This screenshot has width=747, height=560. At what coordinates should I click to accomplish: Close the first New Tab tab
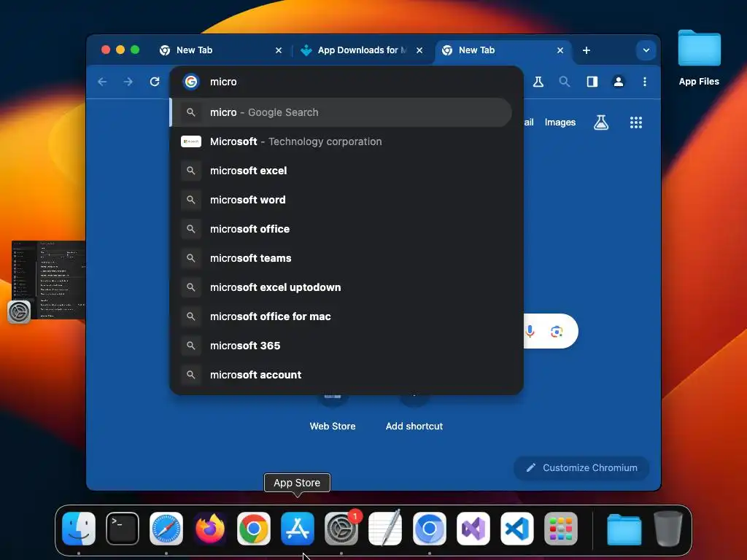(x=279, y=50)
